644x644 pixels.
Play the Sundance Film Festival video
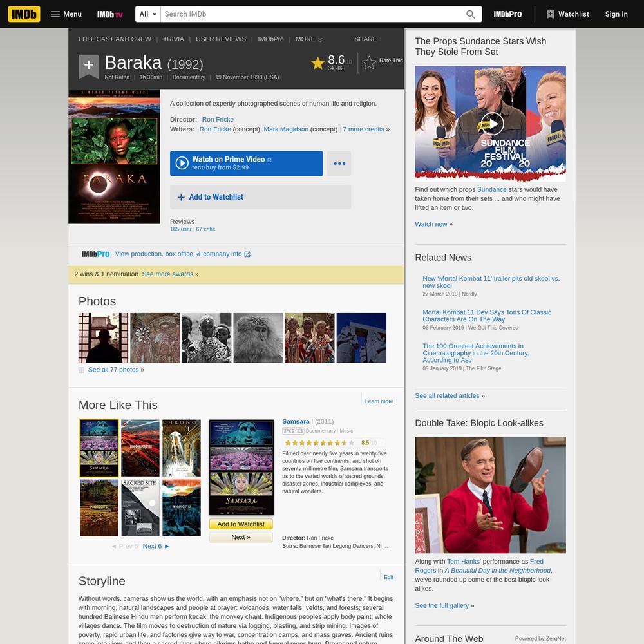pos(493,123)
